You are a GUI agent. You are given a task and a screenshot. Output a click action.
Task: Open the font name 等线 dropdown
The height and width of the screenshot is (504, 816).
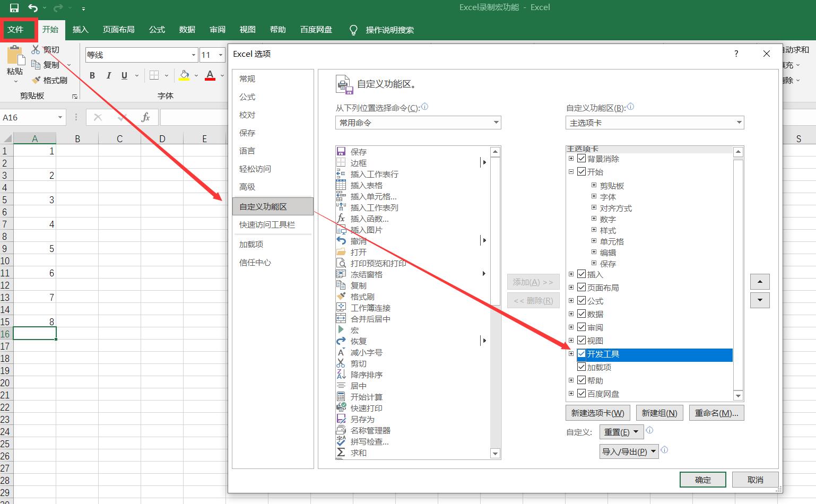coord(193,55)
